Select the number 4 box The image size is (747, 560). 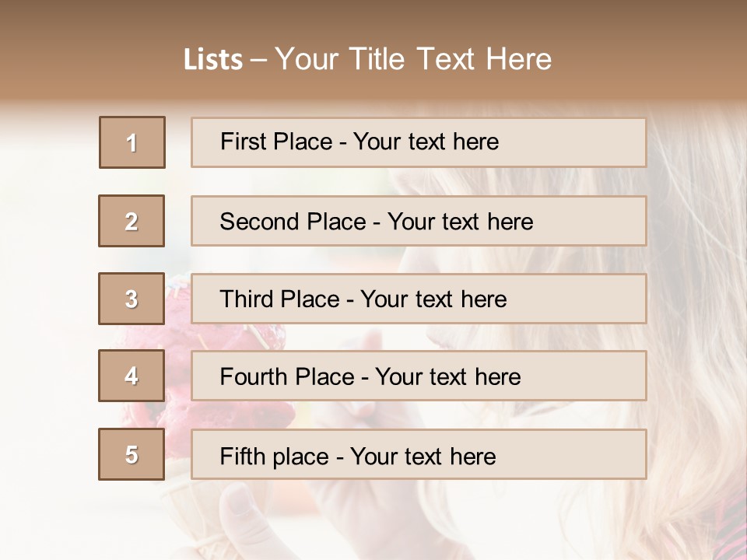(x=132, y=376)
